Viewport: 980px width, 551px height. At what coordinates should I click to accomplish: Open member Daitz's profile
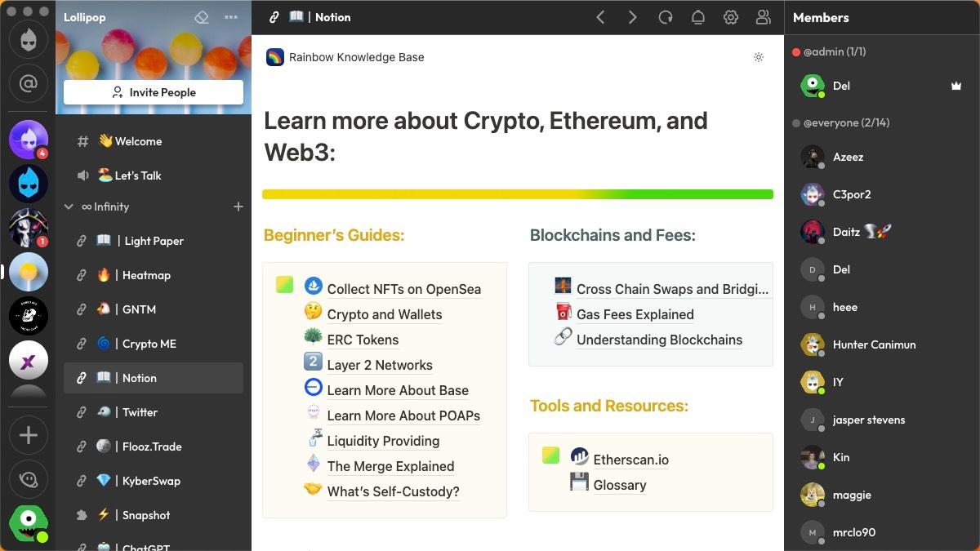click(882, 232)
